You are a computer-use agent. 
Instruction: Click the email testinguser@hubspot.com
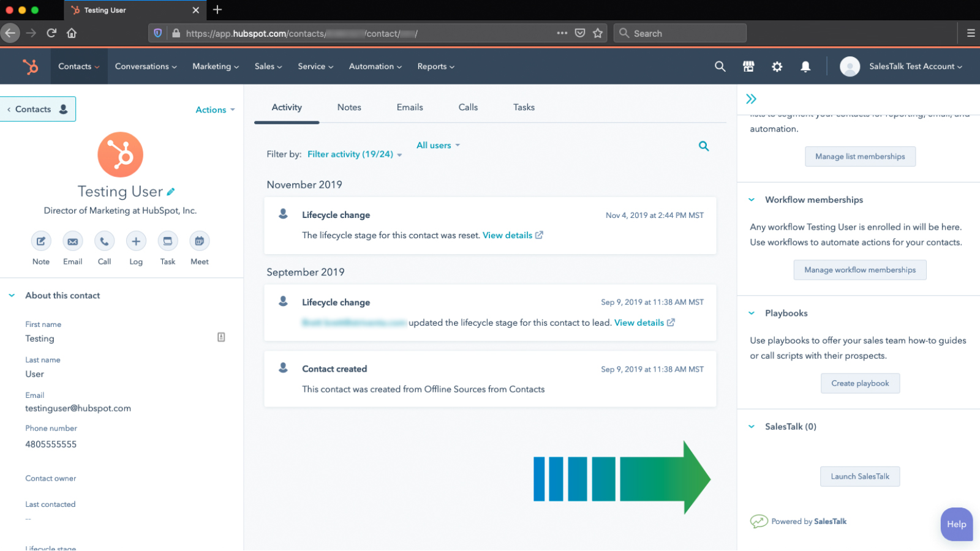click(x=78, y=408)
